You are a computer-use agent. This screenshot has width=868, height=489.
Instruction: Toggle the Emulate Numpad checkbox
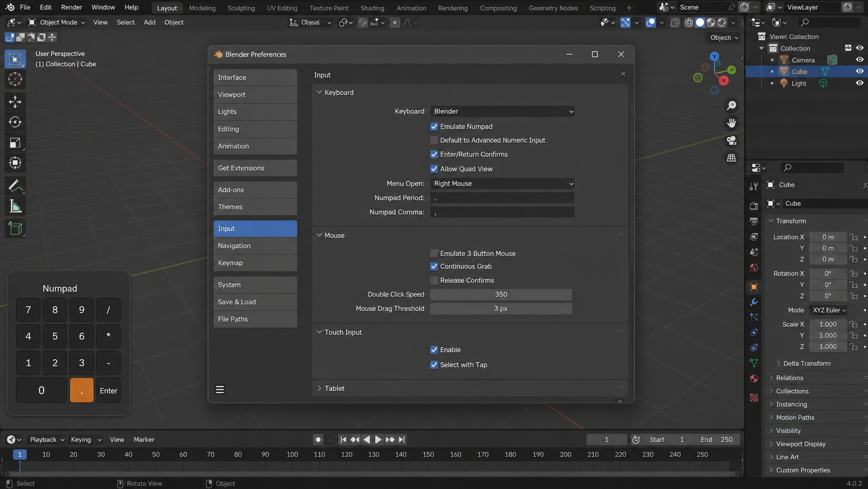434,126
